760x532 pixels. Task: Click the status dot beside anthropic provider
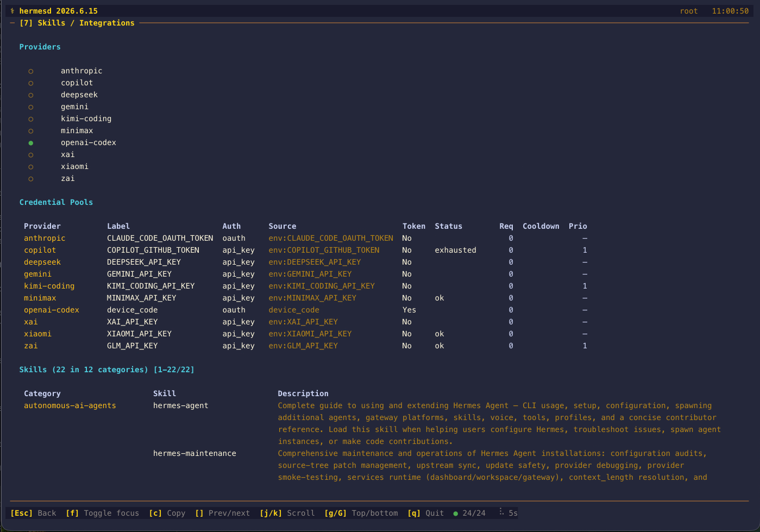pyautogui.click(x=31, y=71)
